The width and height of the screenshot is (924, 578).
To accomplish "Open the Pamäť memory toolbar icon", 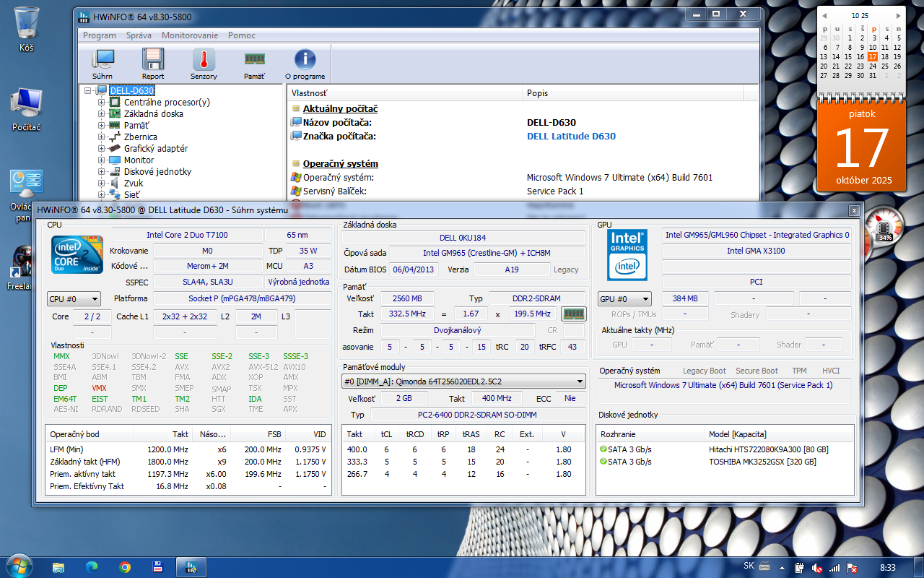I will click(x=254, y=64).
